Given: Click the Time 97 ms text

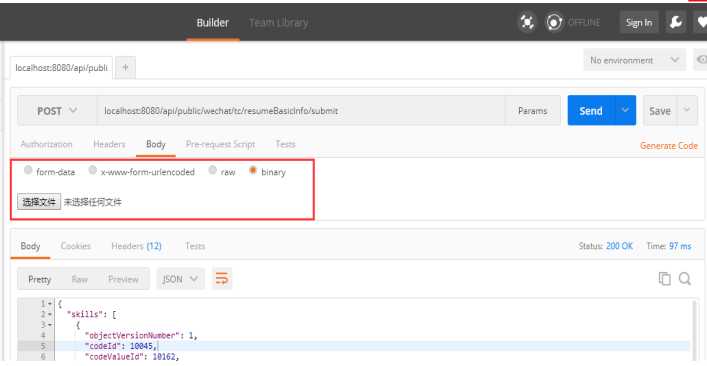Looking at the screenshot, I should tap(669, 246).
